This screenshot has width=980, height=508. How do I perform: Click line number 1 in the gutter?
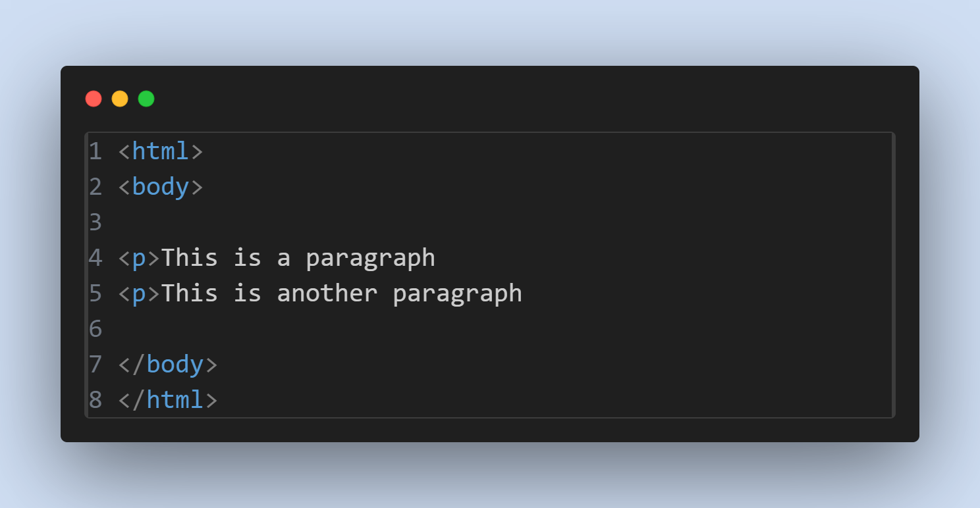[x=95, y=151]
